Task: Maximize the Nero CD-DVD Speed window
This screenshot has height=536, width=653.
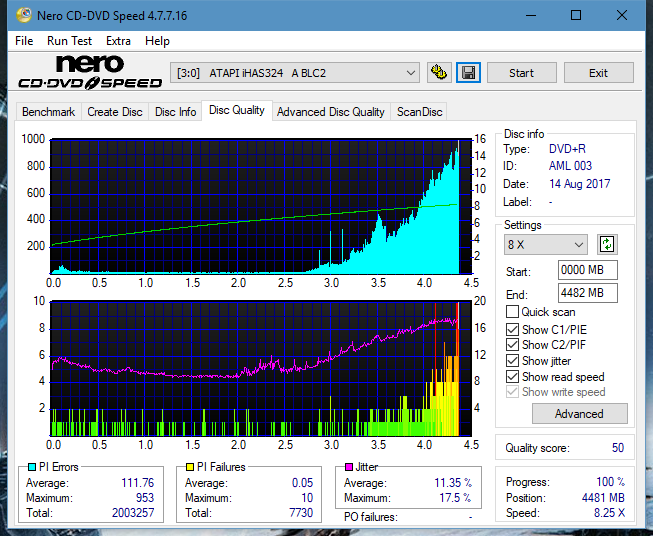Action: tap(576, 15)
